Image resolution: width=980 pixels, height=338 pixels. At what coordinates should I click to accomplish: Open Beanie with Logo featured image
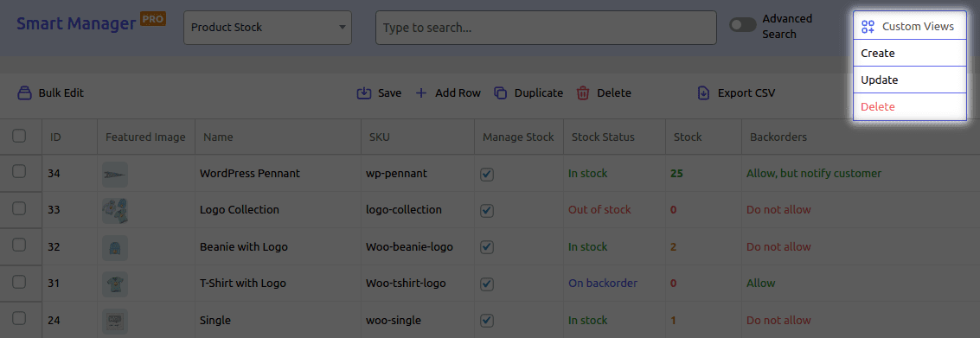115,247
